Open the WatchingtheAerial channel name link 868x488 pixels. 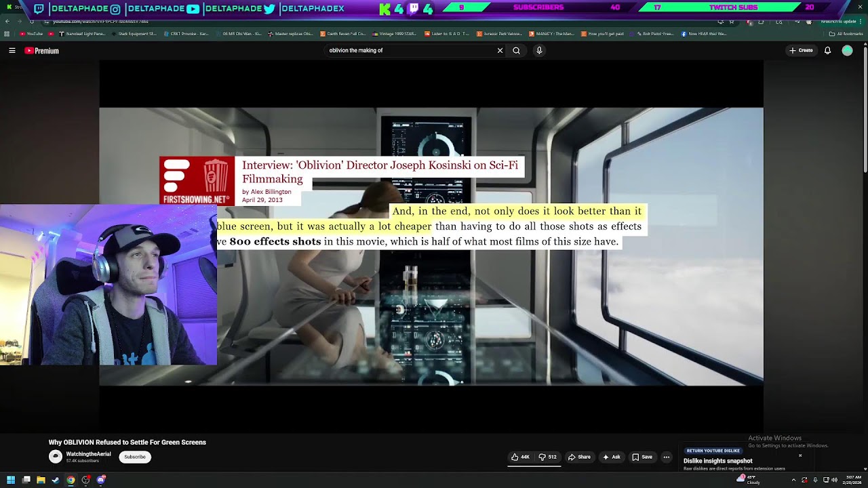click(x=89, y=454)
